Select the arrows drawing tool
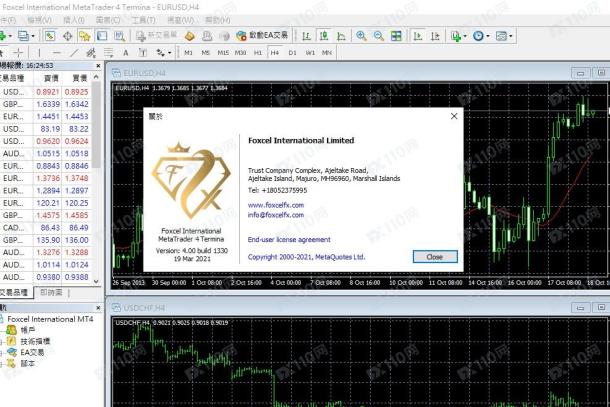 [160, 53]
